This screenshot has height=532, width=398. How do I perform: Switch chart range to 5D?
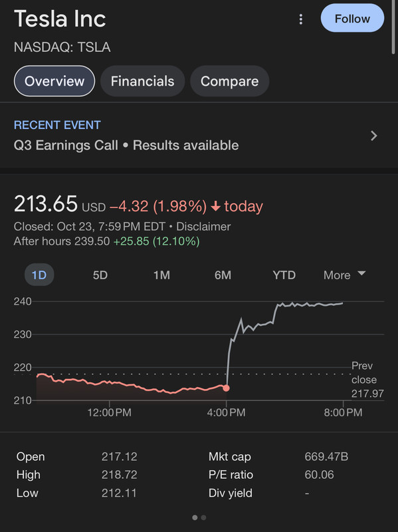point(100,275)
